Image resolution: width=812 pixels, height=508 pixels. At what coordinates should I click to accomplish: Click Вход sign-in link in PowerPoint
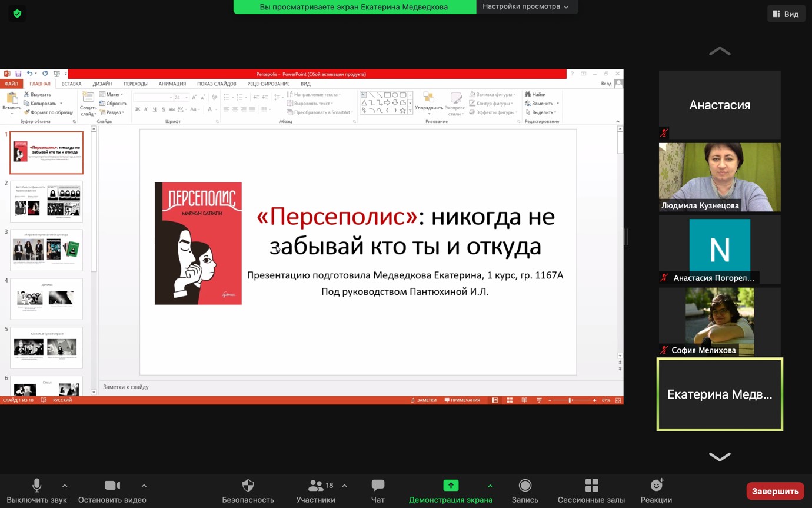point(606,84)
